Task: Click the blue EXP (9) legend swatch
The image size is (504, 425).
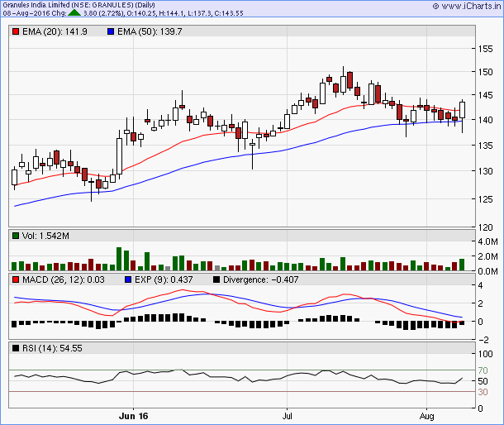Action: (128, 279)
